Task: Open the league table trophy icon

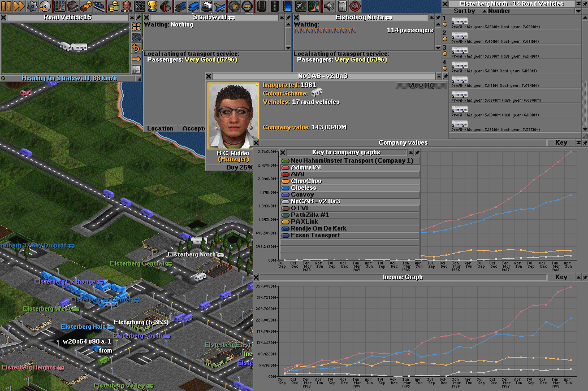Action: 152,6
